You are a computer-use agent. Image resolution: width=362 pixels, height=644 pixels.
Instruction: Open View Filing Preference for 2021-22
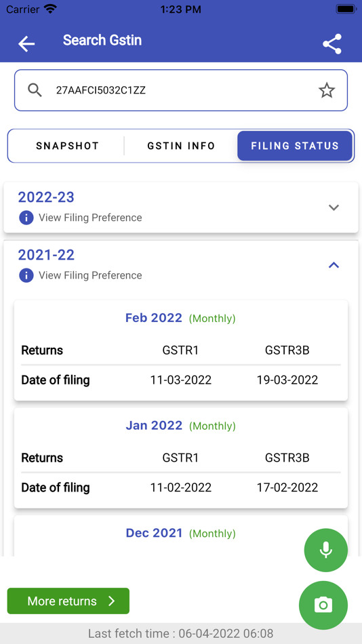pyautogui.click(x=90, y=275)
